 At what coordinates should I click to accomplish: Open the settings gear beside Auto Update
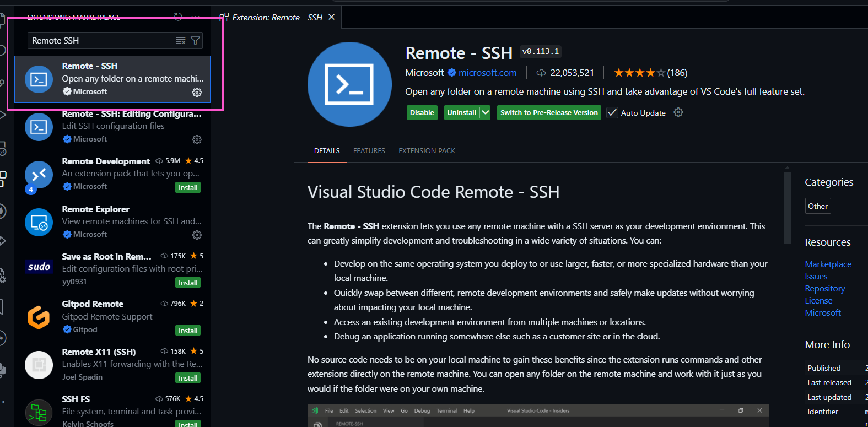coord(678,112)
